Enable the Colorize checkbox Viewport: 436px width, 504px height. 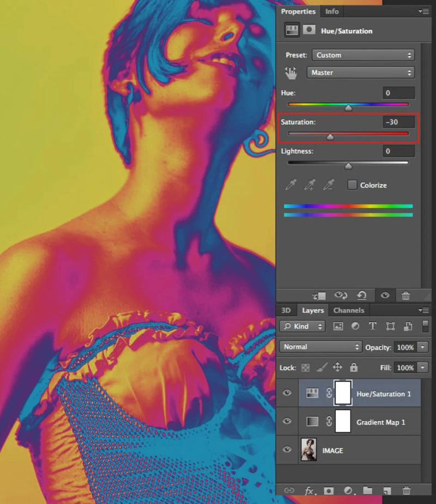pos(352,184)
